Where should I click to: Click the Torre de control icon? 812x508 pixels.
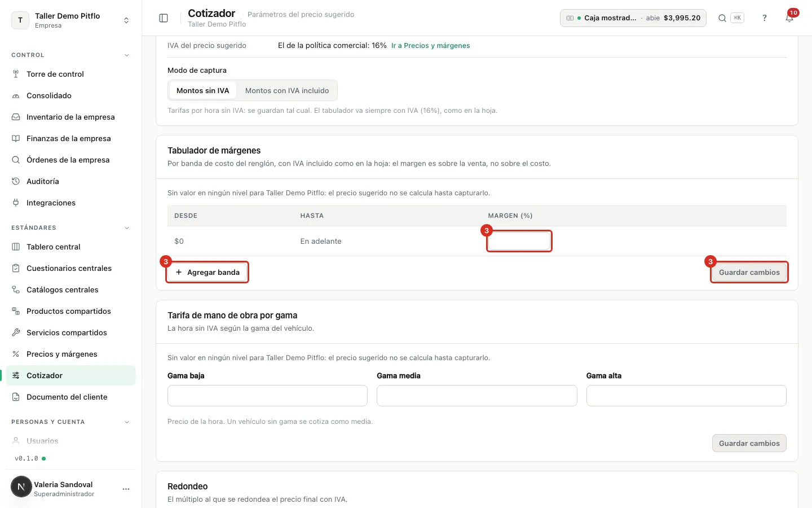[x=16, y=74]
